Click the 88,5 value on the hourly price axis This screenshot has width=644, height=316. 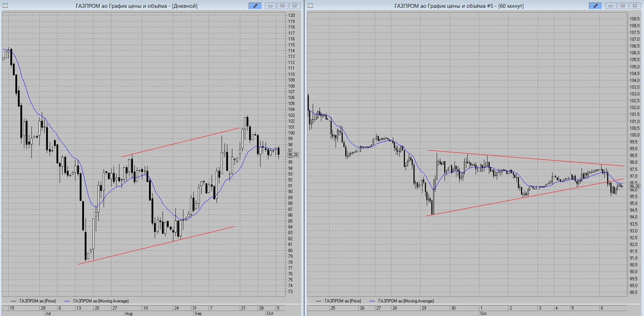[633, 292]
